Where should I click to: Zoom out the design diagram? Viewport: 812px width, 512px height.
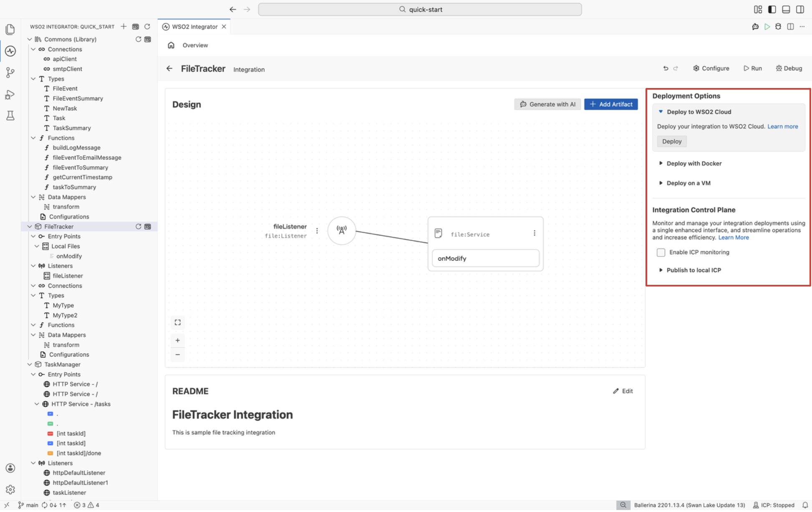click(x=178, y=355)
